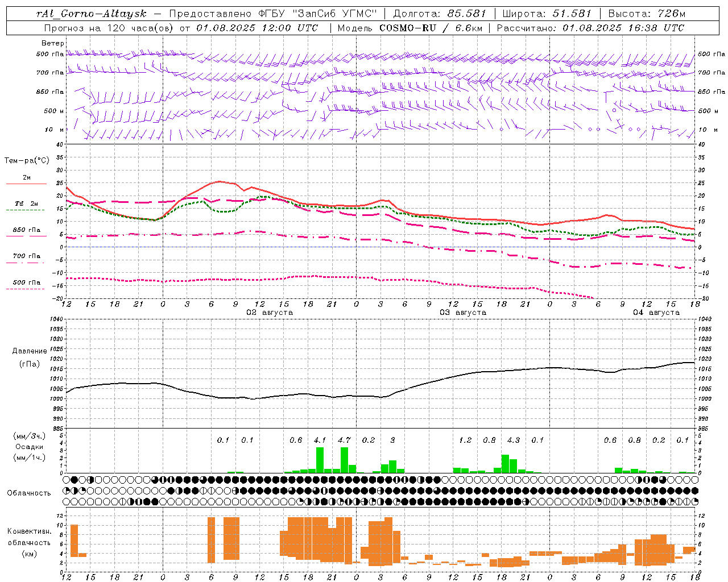Click the "1.2" precipitation total value
This screenshot has width=728, height=582.
pos(465,440)
